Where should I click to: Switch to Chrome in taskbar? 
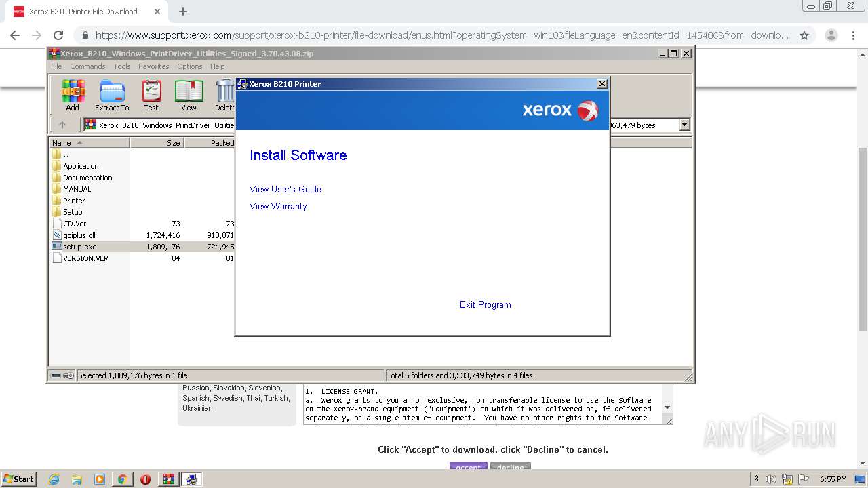point(122,479)
